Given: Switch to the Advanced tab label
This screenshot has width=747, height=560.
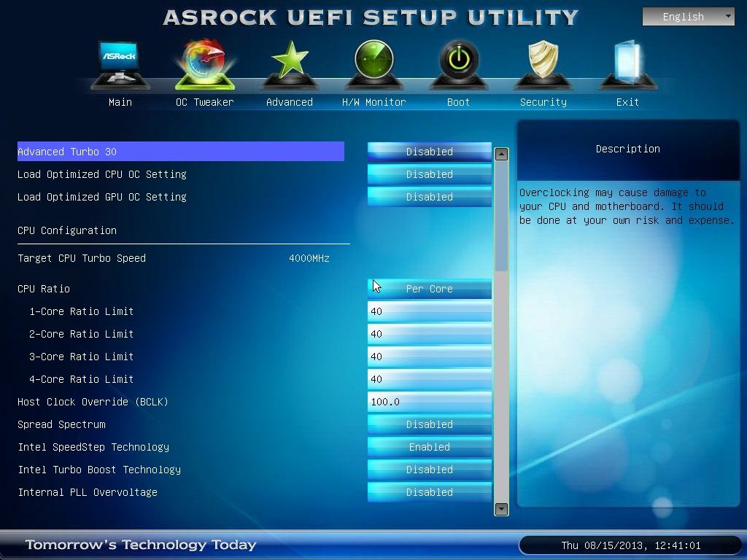Looking at the screenshot, I should (x=289, y=102).
